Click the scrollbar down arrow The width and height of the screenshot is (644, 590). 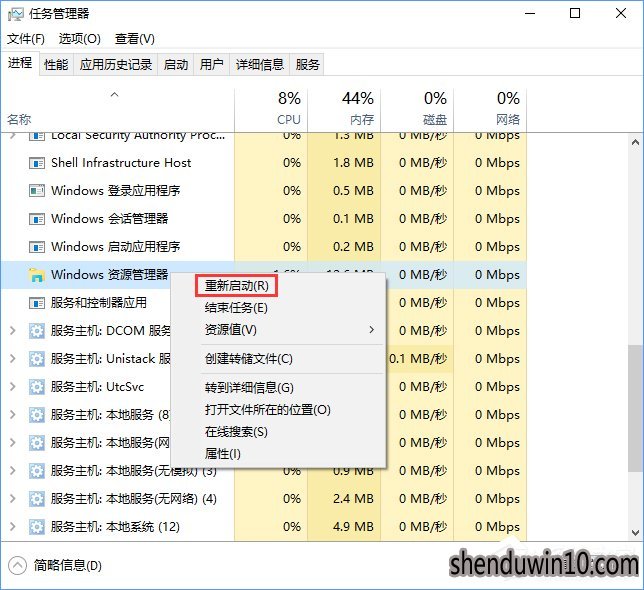[x=635, y=533]
